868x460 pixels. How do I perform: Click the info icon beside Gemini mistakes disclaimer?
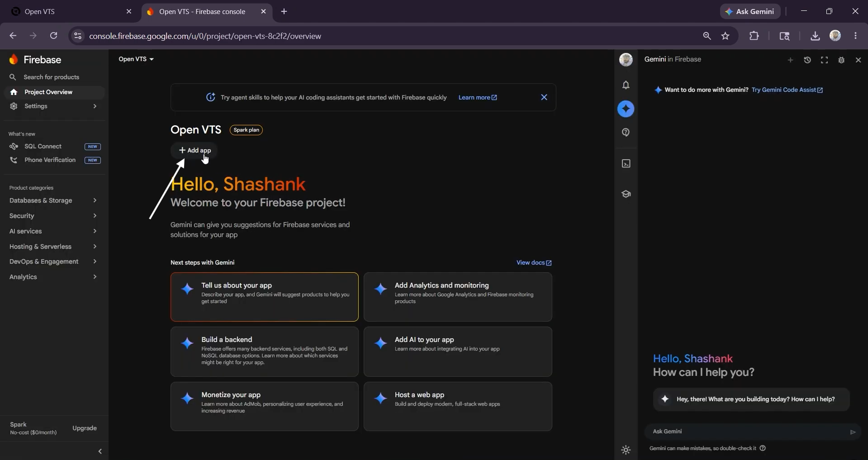point(763,448)
